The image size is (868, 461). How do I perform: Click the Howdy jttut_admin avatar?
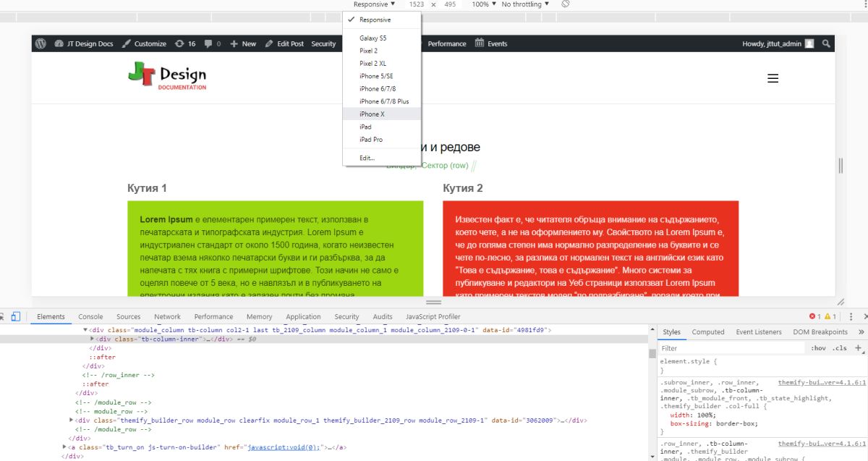[809, 43]
